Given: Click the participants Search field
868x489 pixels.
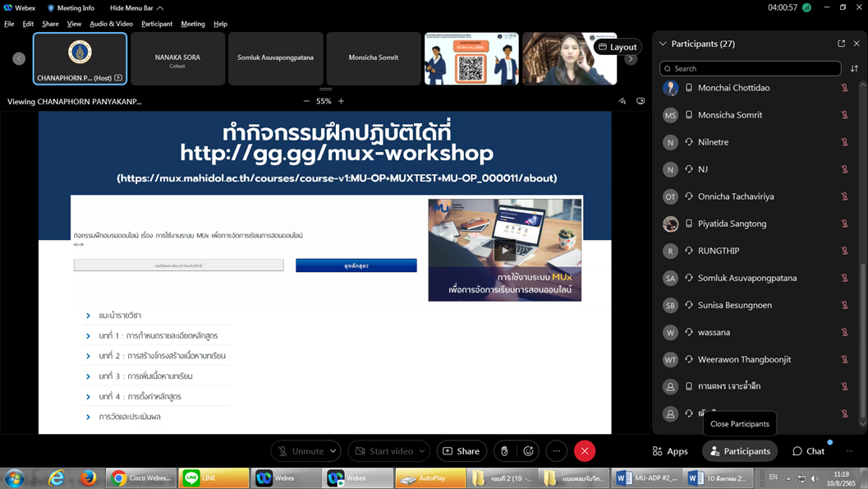Looking at the screenshot, I should (751, 69).
